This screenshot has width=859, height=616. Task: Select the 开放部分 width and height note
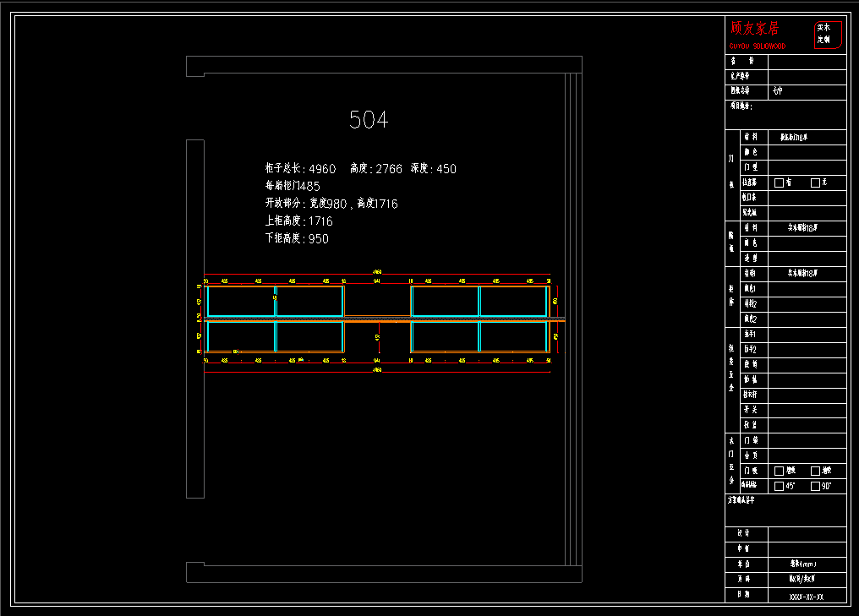point(331,204)
